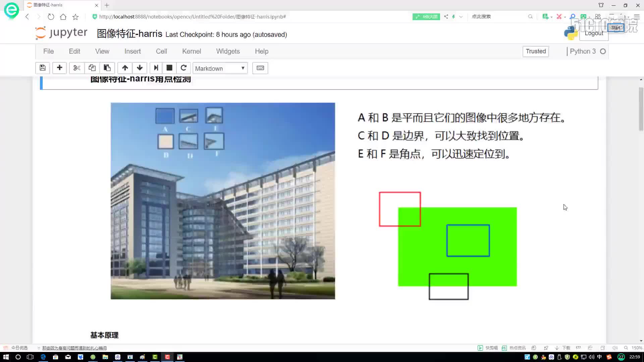Save notebook with the floppy disk icon

(x=43, y=68)
